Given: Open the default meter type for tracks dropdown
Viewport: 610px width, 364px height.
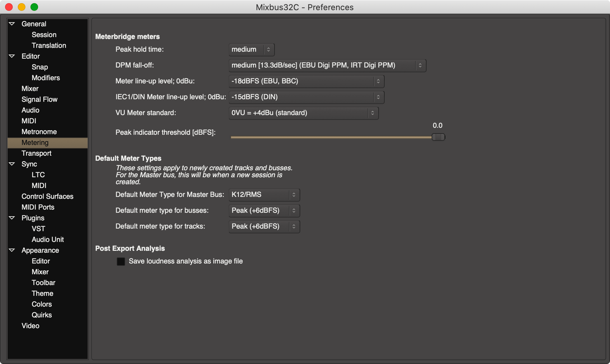Looking at the screenshot, I should pos(264,226).
